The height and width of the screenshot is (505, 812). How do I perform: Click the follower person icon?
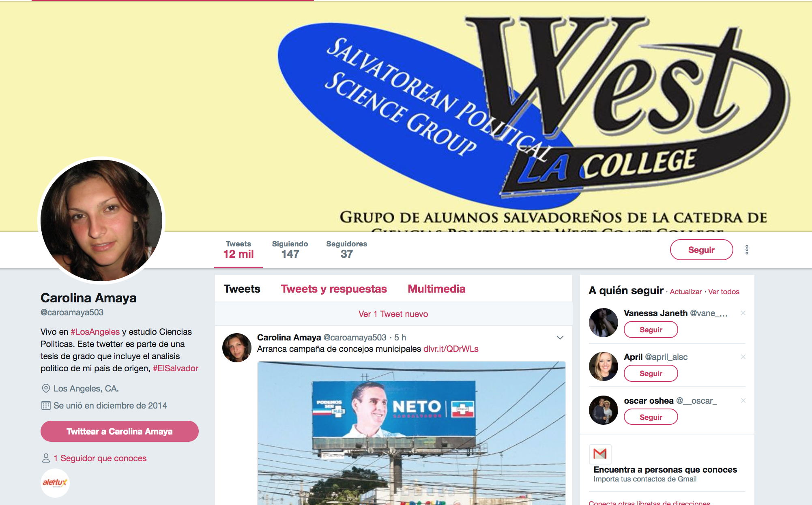tap(46, 458)
